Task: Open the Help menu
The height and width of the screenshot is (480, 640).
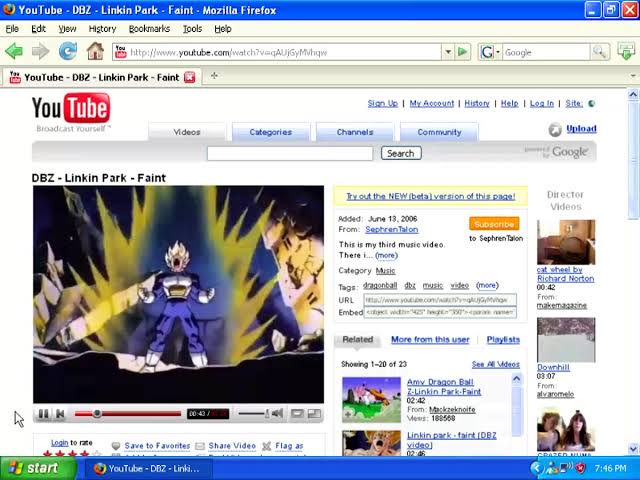Action: pyautogui.click(x=223, y=29)
